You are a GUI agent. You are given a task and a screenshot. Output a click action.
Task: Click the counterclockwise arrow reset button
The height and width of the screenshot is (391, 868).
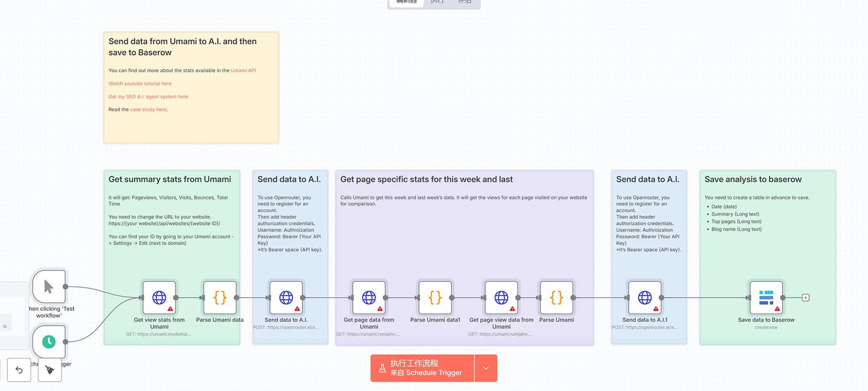click(19, 370)
